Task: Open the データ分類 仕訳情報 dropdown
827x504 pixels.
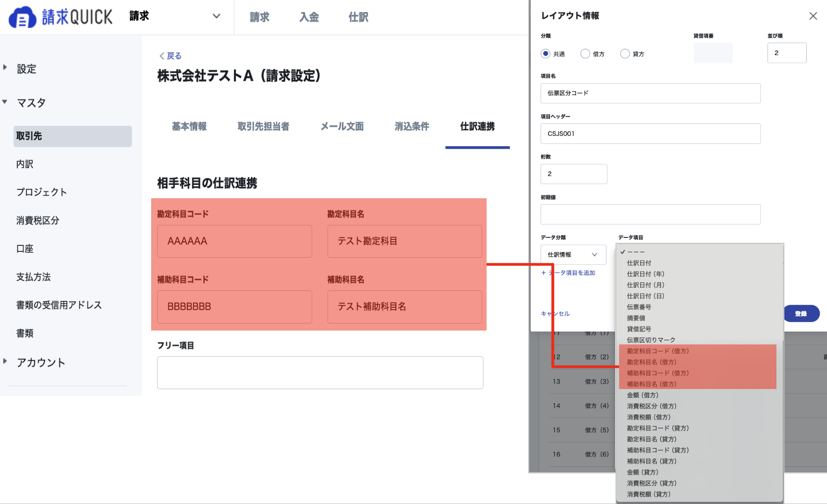Action: pyautogui.click(x=573, y=255)
